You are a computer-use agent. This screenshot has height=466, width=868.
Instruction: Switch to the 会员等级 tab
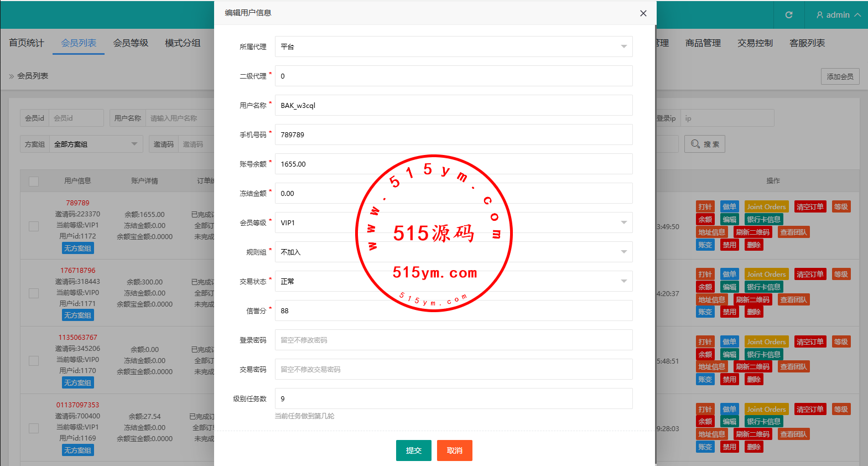point(131,43)
